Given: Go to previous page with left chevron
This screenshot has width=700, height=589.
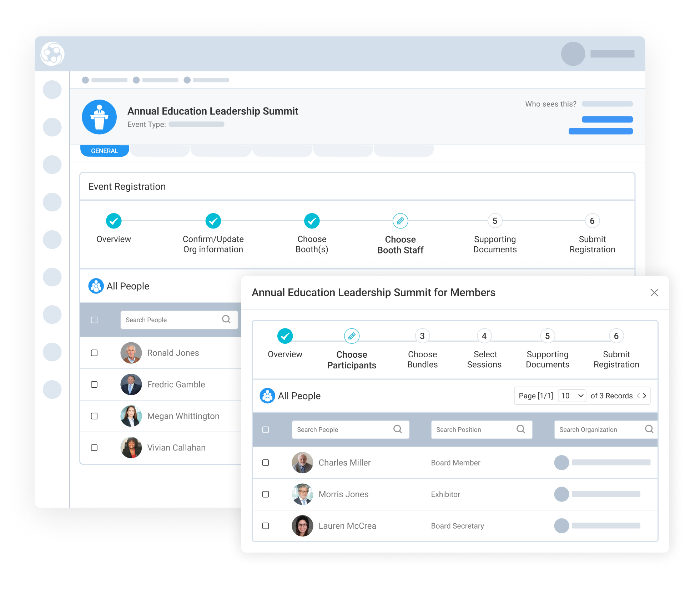Looking at the screenshot, I should pos(638,396).
